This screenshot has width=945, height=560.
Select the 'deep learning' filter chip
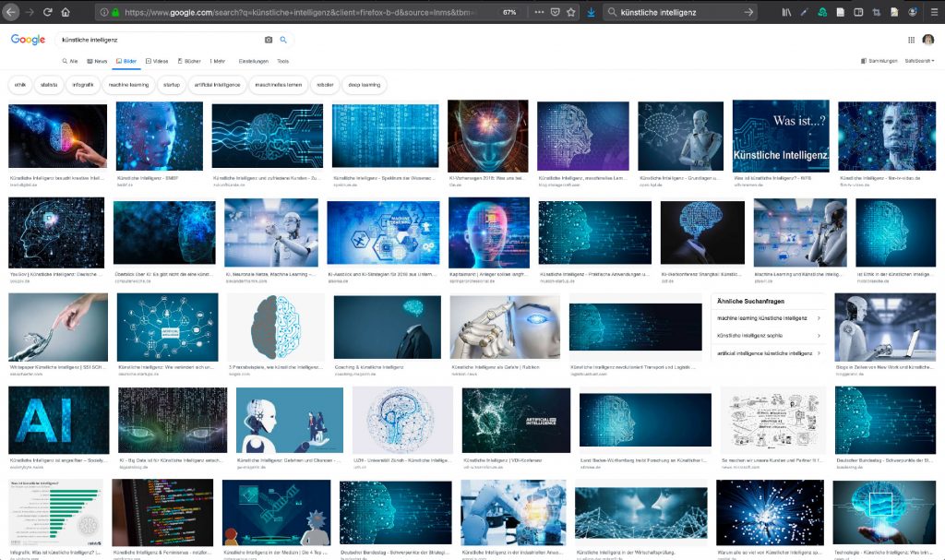pyautogui.click(x=363, y=85)
